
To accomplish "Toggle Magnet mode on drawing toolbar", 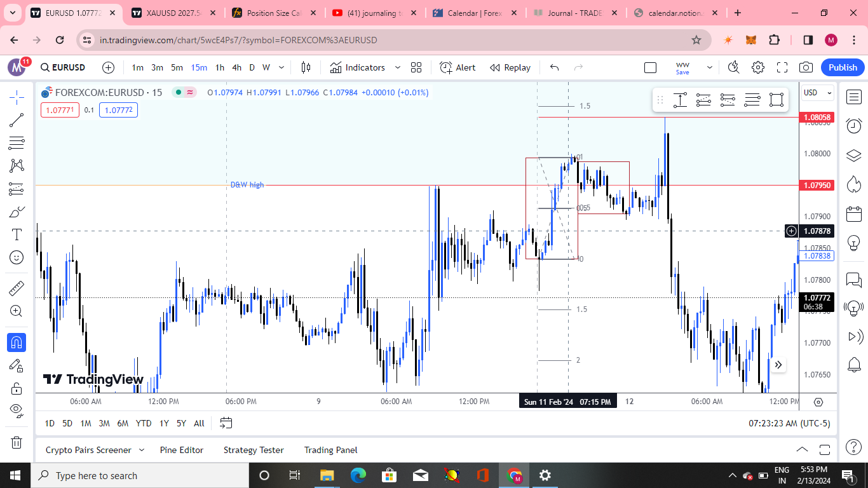I will (17, 342).
